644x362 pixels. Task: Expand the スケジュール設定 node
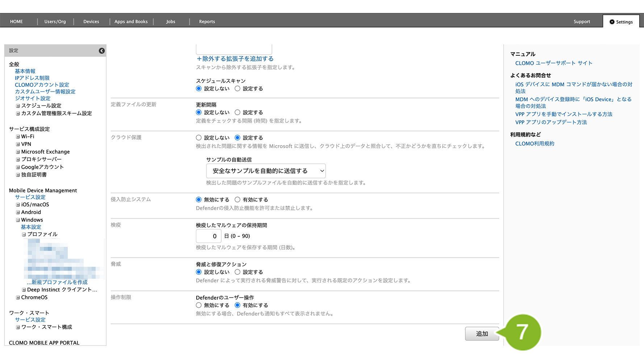point(18,106)
